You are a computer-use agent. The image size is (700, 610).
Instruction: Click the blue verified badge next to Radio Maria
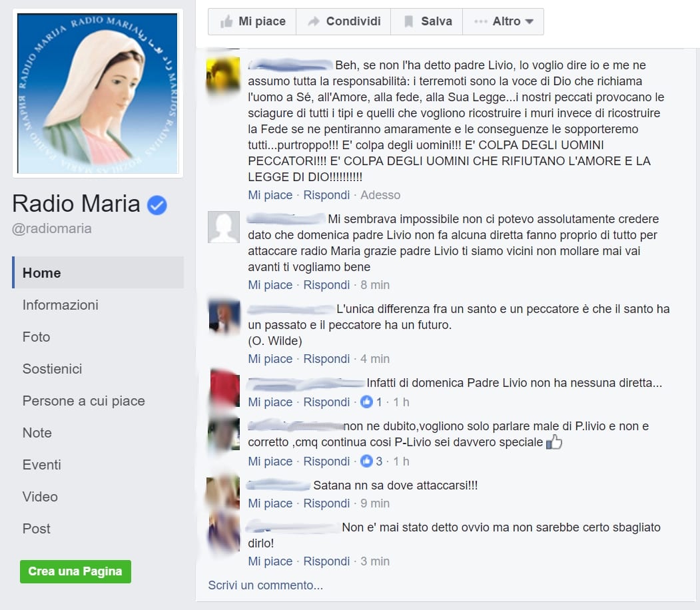pyautogui.click(x=157, y=205)
